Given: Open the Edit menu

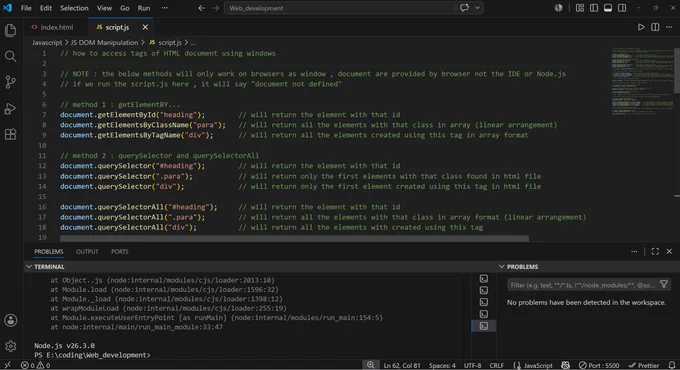Looking at the screenshot, I should pyautogui.click(x=46, y=8).
